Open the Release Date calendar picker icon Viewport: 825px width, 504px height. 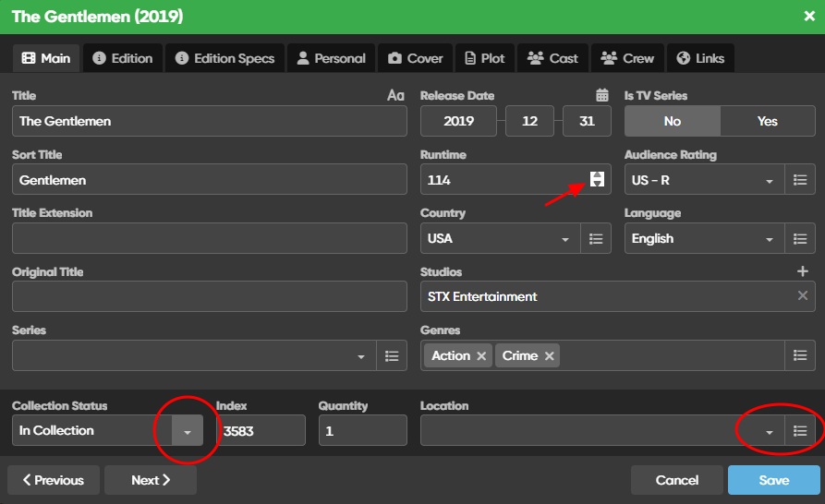[x=602, y=95]
